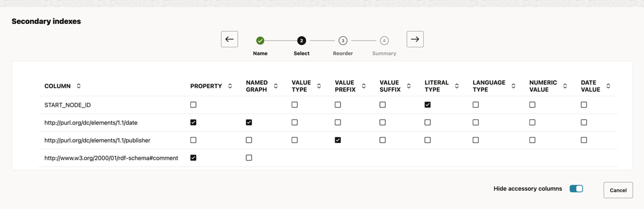Sort by VALUE PREFIX column arrows
Image resolution: width=644 pixels, height=209 pixels.
point(364,86)
